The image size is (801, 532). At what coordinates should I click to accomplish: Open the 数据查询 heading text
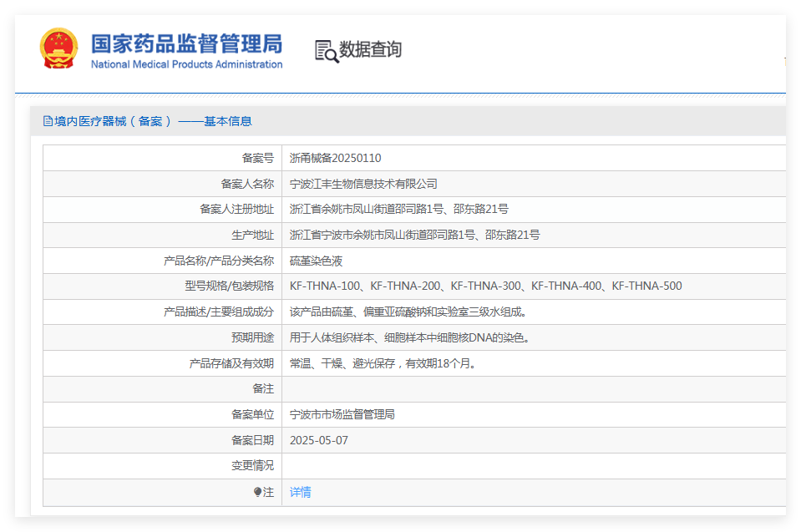point(370,50)
